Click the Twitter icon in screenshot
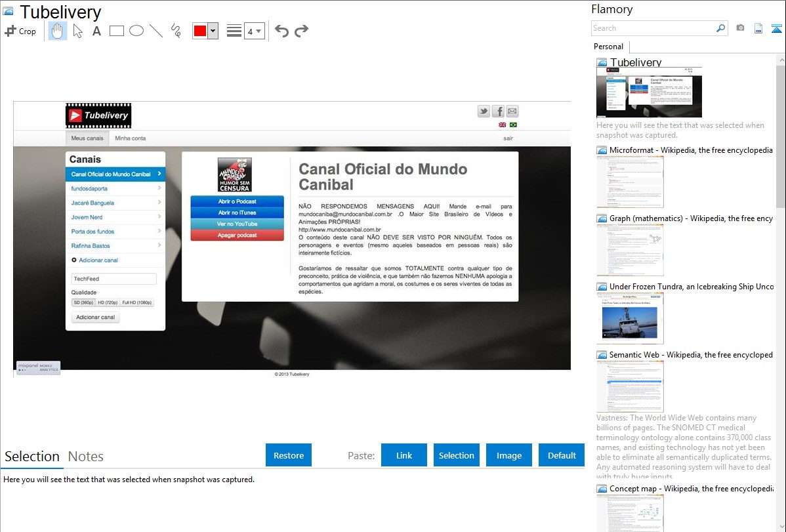786x532 pixels. (x=484, y=112)
